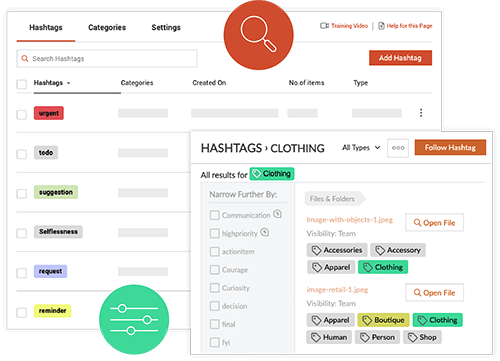Click green Clothing tag under image-retail-1.jpeg
500x361 pixels.
pyautogui.click(x=438, y=320)
